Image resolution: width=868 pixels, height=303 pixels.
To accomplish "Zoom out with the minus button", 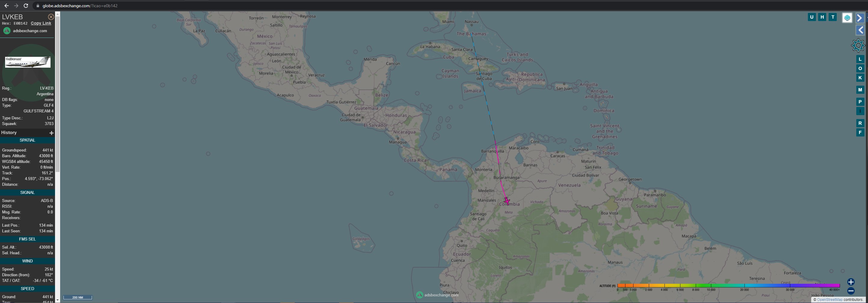I will pyautogui.click(x=851, y=291).
